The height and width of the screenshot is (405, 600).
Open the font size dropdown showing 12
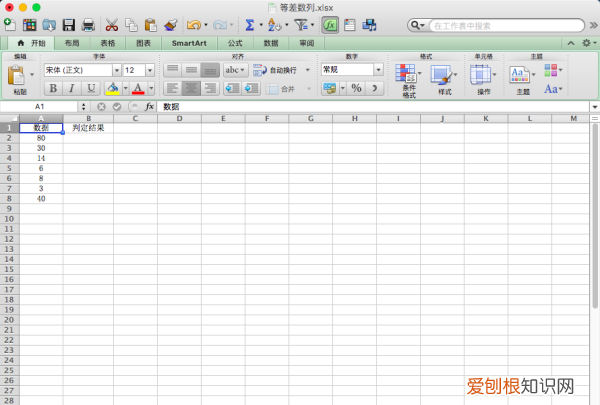[x=144, y=70]
